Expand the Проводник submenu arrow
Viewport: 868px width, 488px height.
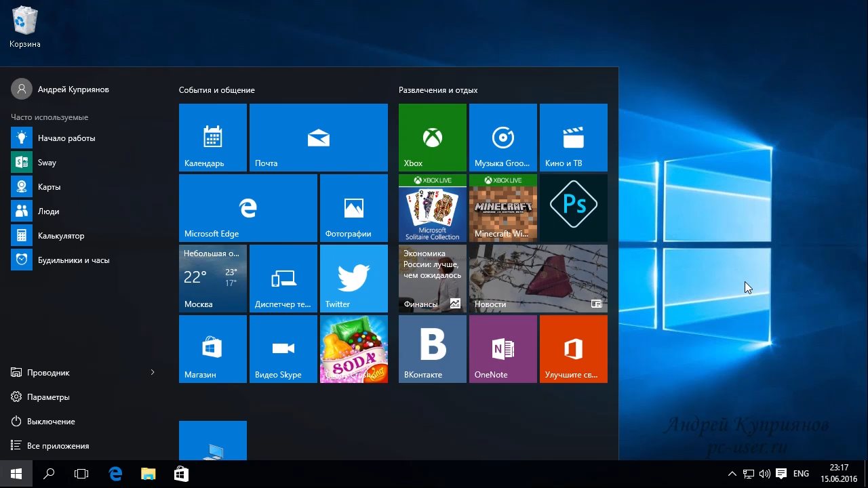153,373
